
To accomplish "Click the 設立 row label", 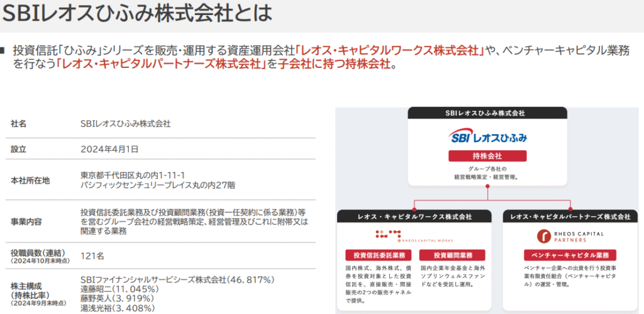I will 18,149.
